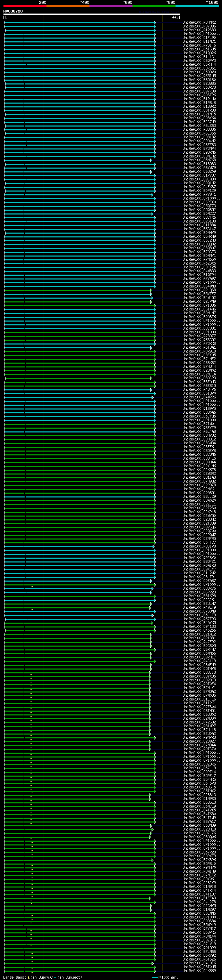Select hit label UniRef100_A5N768
The height and width of the screenshot is (980, 222).
click(x=199, y=160)
